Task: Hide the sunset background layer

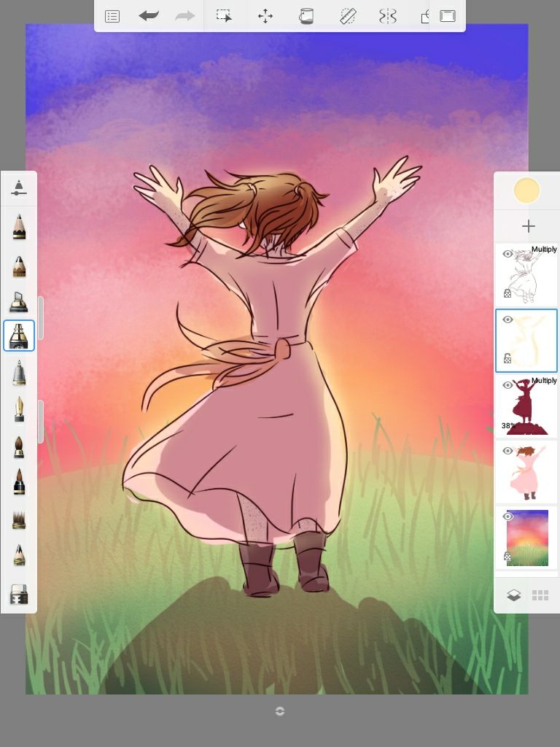Action: point(507,516)
